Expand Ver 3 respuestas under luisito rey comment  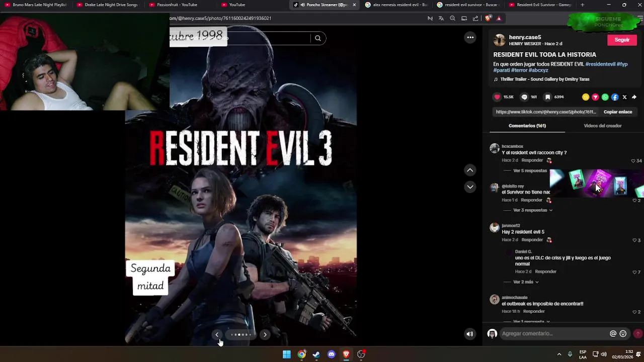tap(532, 210)
